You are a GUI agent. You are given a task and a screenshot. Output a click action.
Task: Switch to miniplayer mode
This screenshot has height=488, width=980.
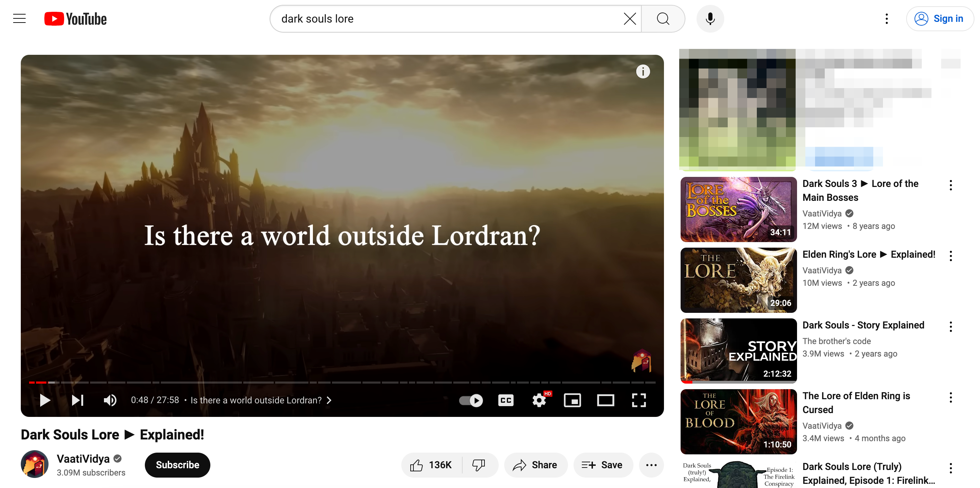pyautogui.click(x=572, y=400)
